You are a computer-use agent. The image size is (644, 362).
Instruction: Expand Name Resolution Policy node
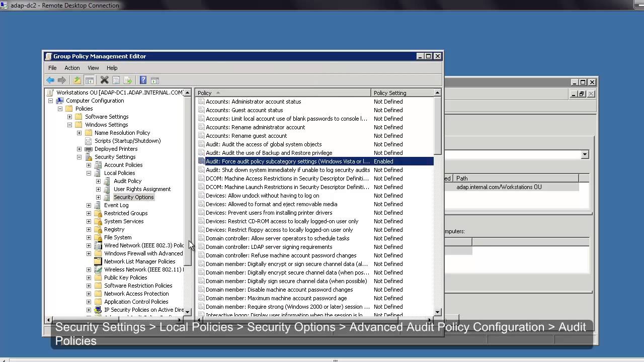tap(79, 133)
